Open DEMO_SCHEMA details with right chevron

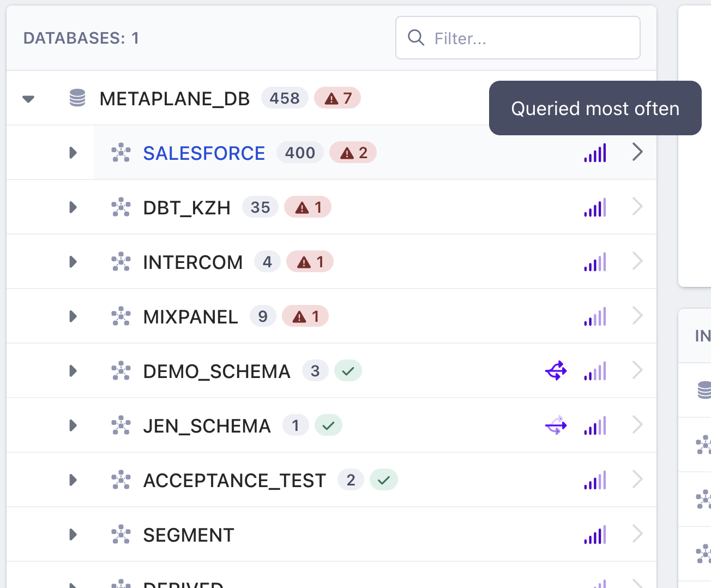click(637, 370)
